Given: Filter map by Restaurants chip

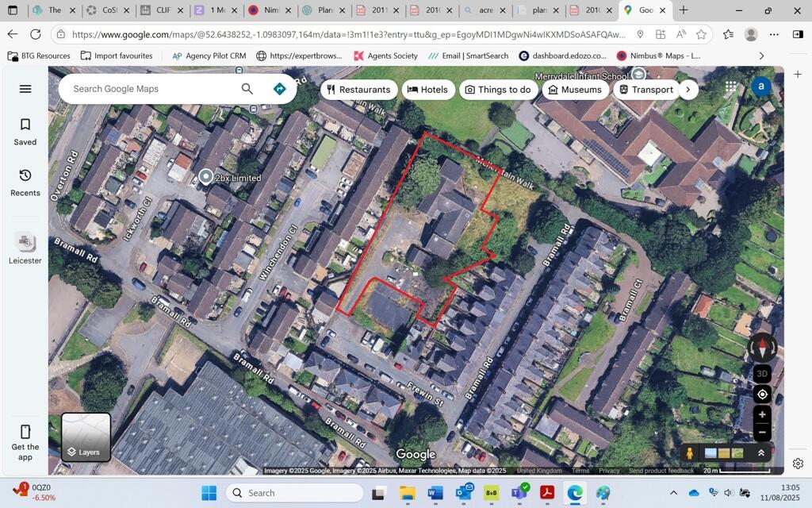Looking at the screenshot, I should click(358, 90).
